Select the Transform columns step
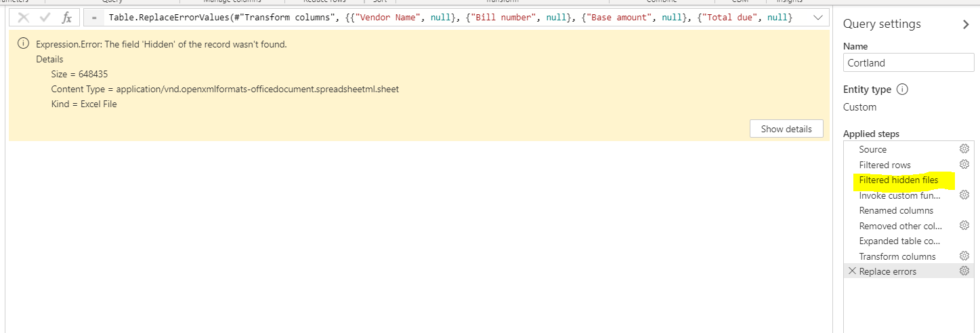 tap(897, 256)
